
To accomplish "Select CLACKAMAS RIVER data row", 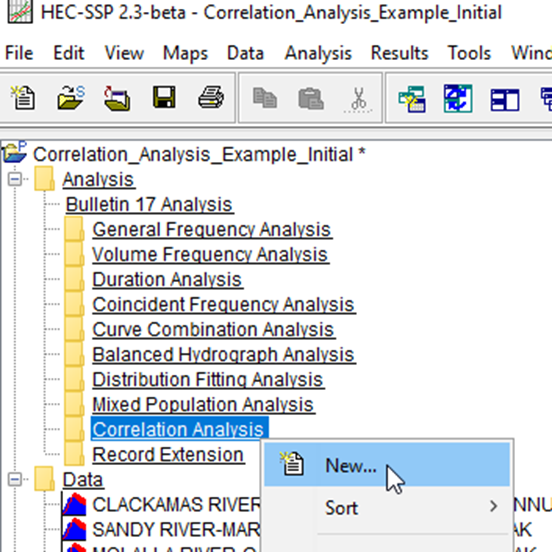I will 176,504.
